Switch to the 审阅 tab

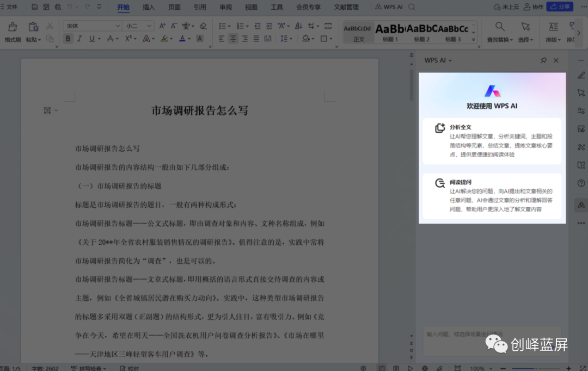[x=225, y=7]
